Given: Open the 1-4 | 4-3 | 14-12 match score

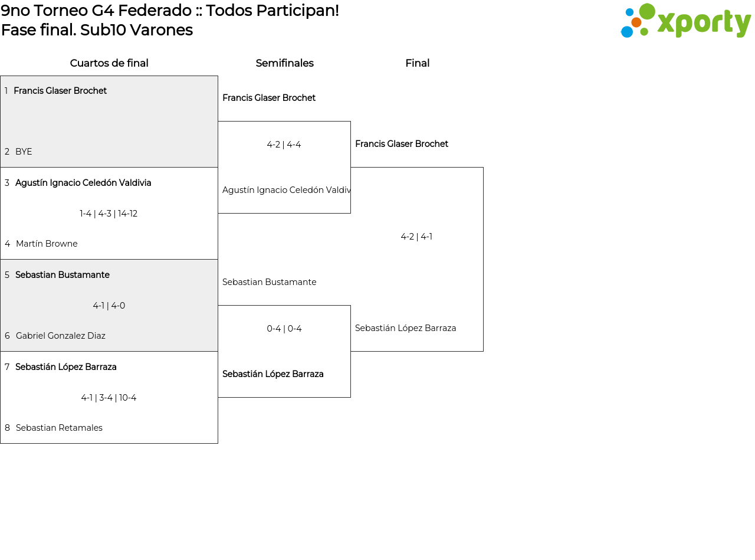Looking at the screenshot, I should click(109, 214).
